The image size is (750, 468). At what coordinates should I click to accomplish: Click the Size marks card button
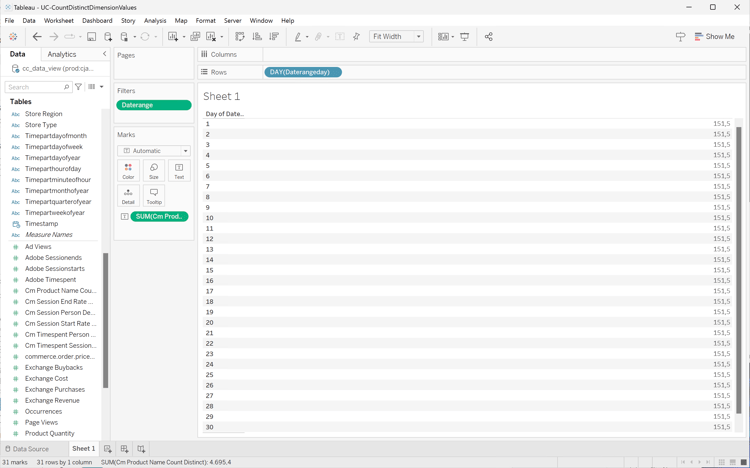[x=154, y=171]
